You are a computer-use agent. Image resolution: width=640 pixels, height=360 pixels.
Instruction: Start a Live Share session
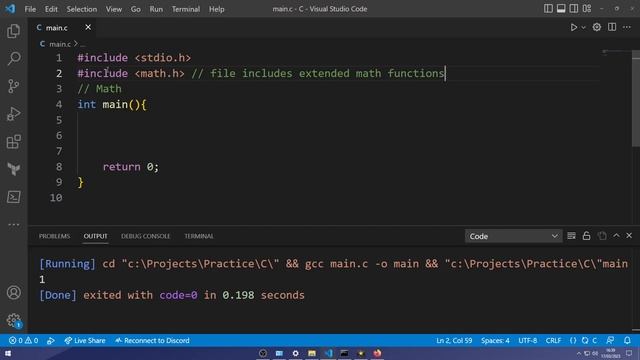coord(85,340)
